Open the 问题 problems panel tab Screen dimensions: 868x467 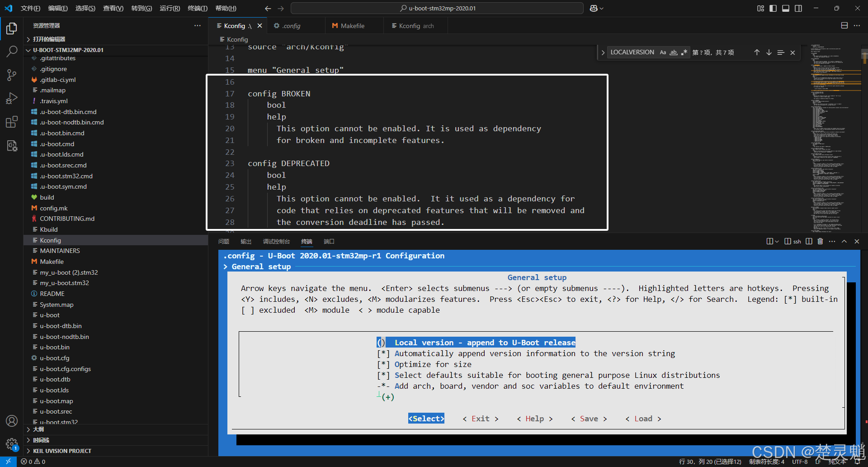click(224, 242)
